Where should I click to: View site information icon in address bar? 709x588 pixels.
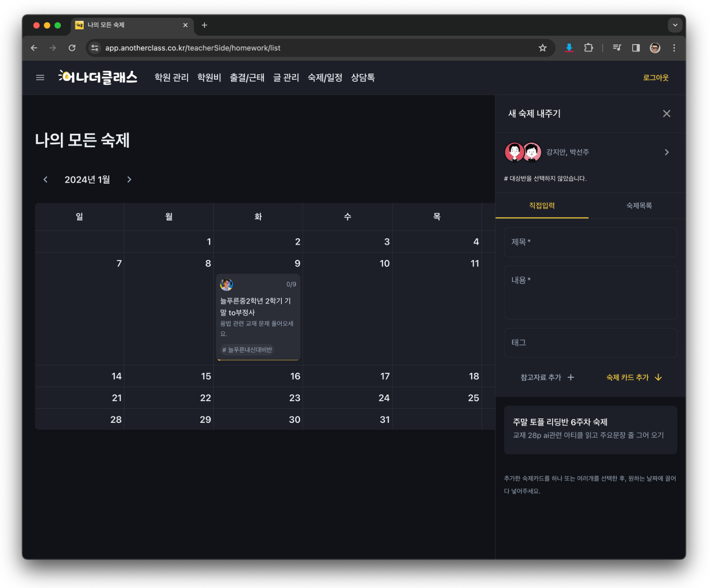(x=95, y=48)
